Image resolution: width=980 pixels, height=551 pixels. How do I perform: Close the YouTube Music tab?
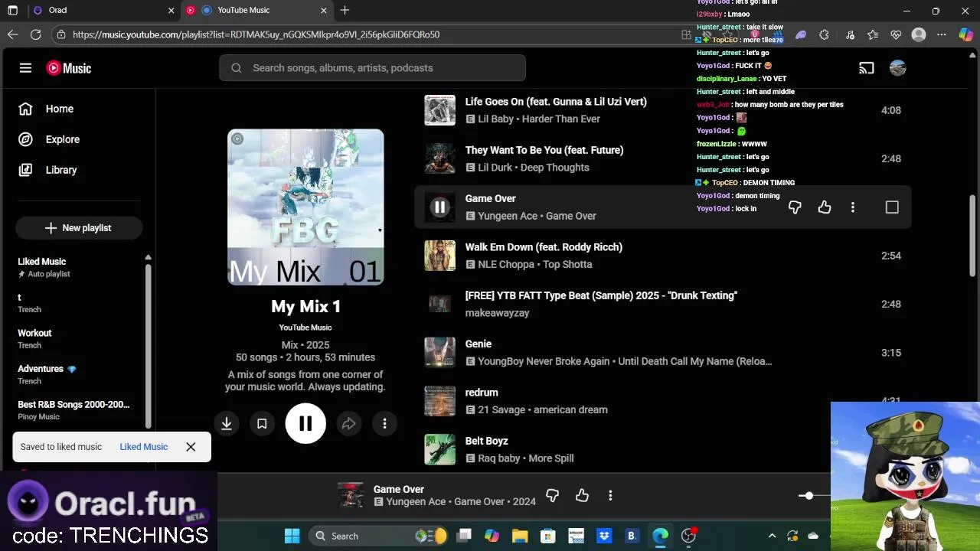tap(323, 10)
